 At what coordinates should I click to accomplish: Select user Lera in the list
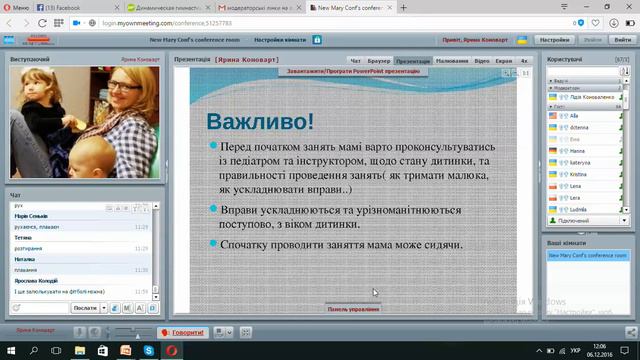tap(585, 198)
